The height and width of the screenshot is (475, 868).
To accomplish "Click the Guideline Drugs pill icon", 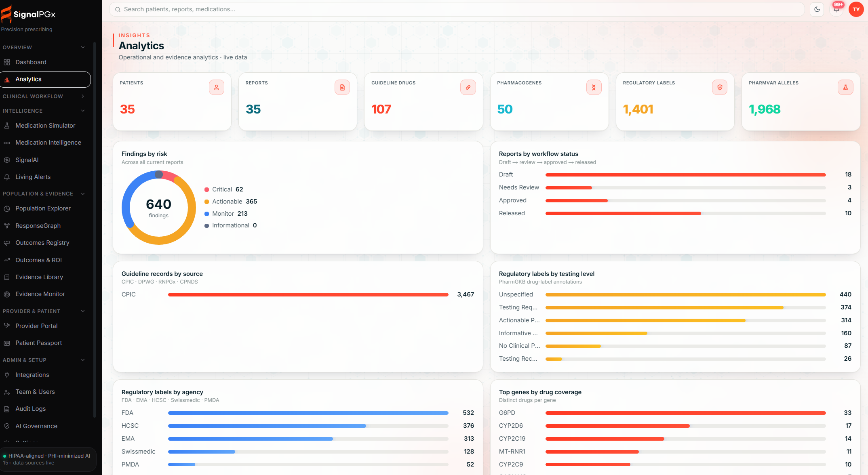I will (468, 87).
